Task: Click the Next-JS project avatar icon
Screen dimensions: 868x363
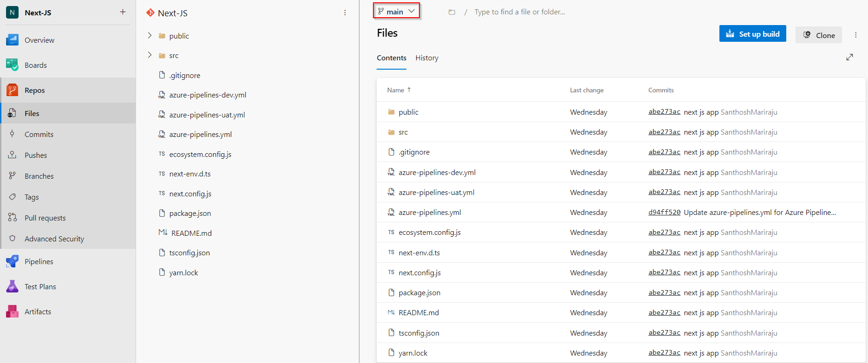Action: [x=12, y=13]
